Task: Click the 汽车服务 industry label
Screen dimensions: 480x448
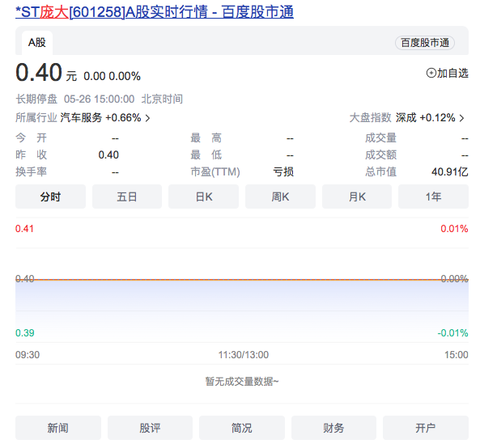Action: (x=81, y=118)
